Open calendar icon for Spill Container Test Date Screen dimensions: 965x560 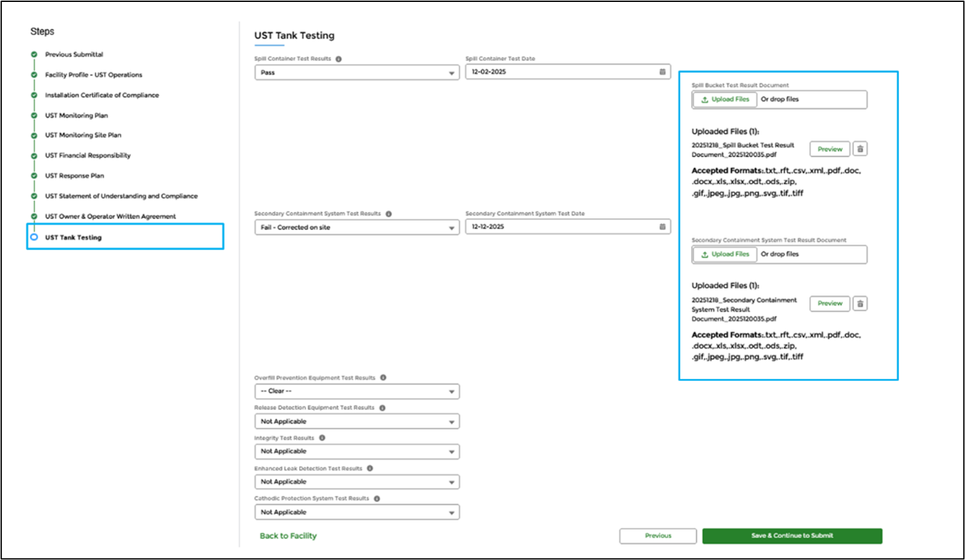click(662, 72)
